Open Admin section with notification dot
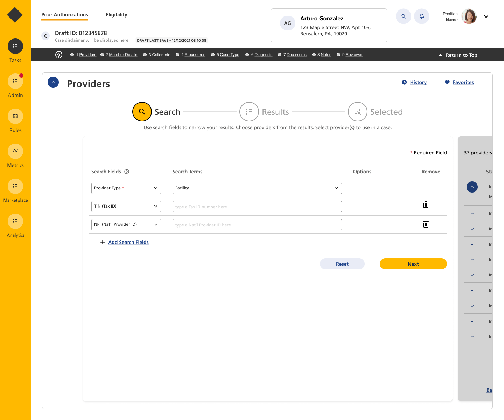This screenshot has height=420, width=504. coord(15,81)
